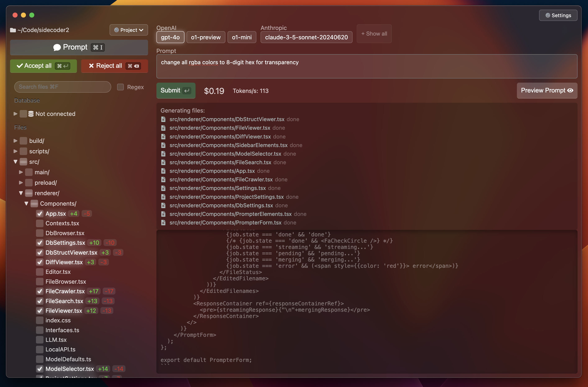588x387 pixels.
Task: Click the folder icon beside ~/Code/sidecoder2
Action: [13, 30]
